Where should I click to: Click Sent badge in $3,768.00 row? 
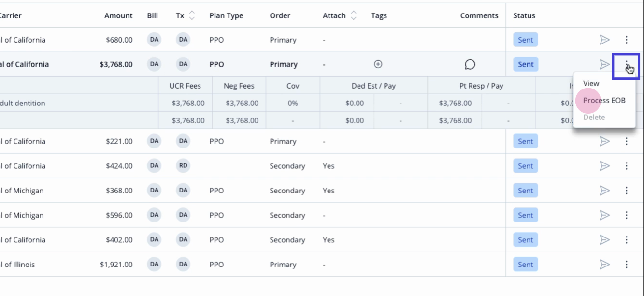click(526, 64)
